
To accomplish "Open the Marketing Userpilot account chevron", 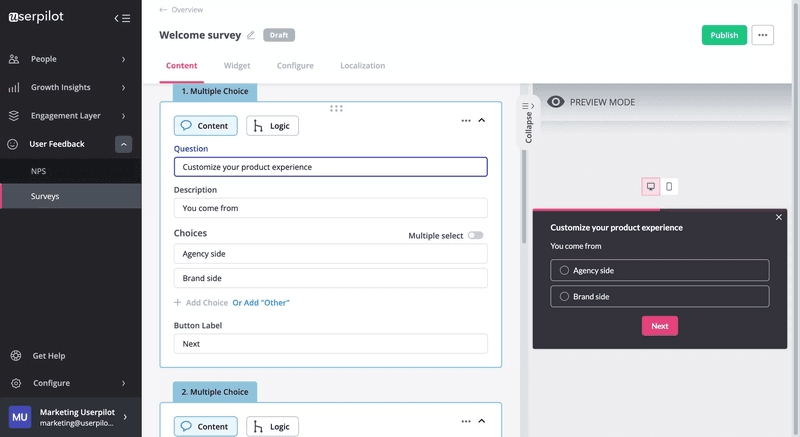I will 126,417.
